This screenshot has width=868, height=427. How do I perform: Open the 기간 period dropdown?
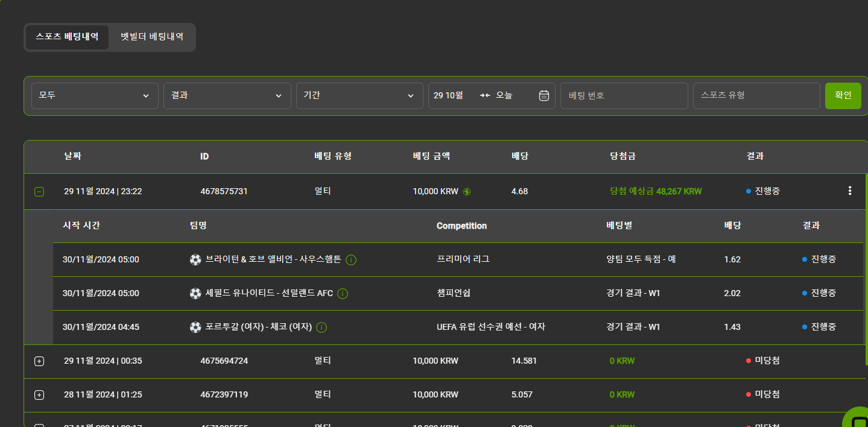(360, 96)
